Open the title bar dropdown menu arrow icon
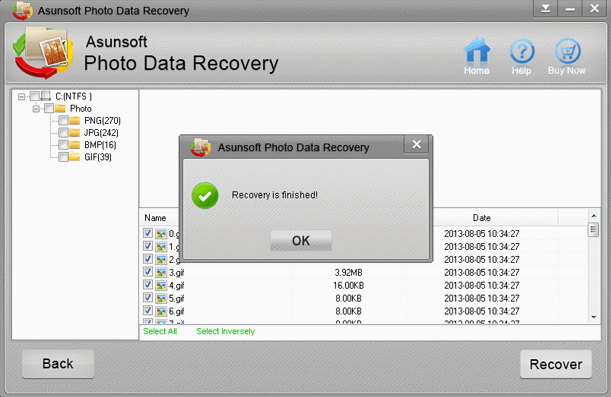The image size is (611, 397). [x=546, y=9]
